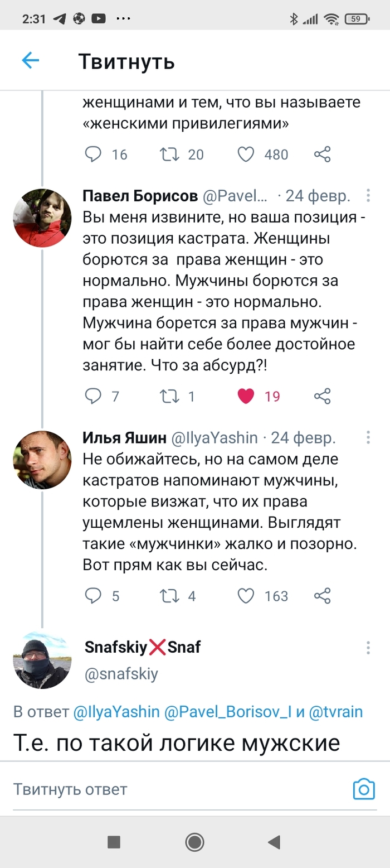Share Илья Яшин's tweet
Viewport: 390px width, 868px height.
[x=323, y=596]
